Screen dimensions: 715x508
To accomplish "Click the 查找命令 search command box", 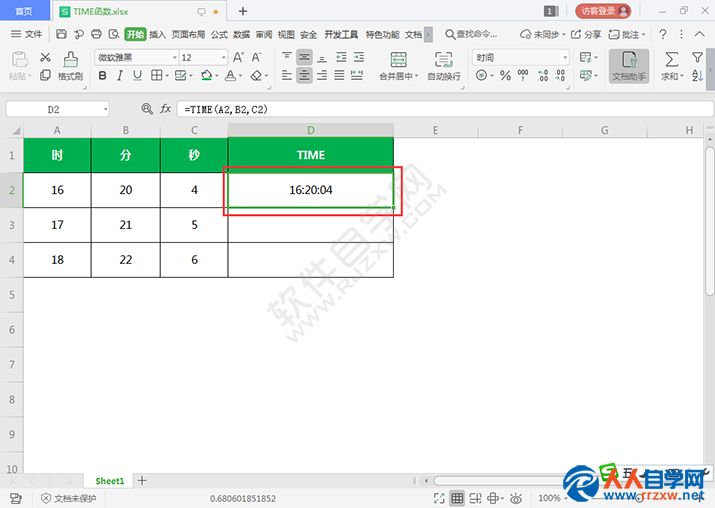I will [471, 34].
